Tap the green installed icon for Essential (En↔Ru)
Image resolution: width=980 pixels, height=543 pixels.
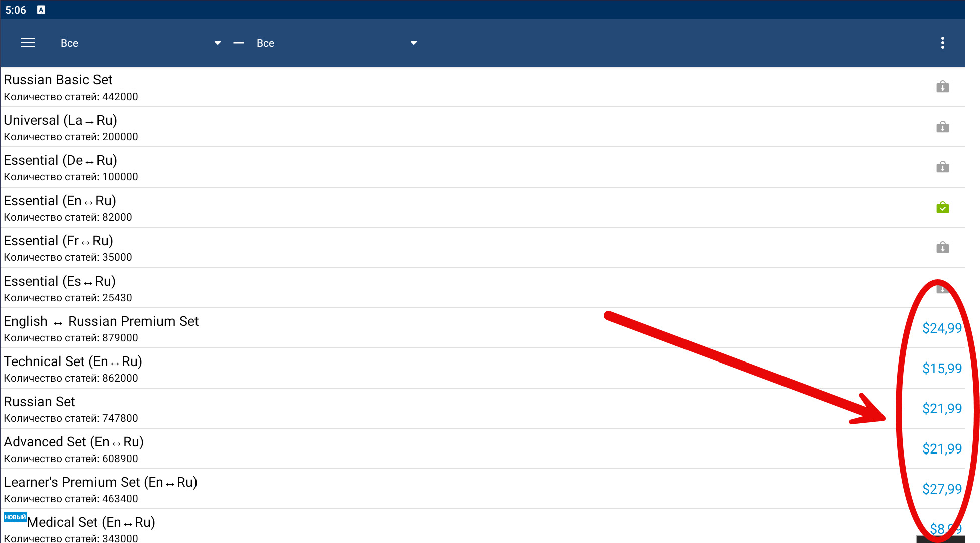point(942,207)
